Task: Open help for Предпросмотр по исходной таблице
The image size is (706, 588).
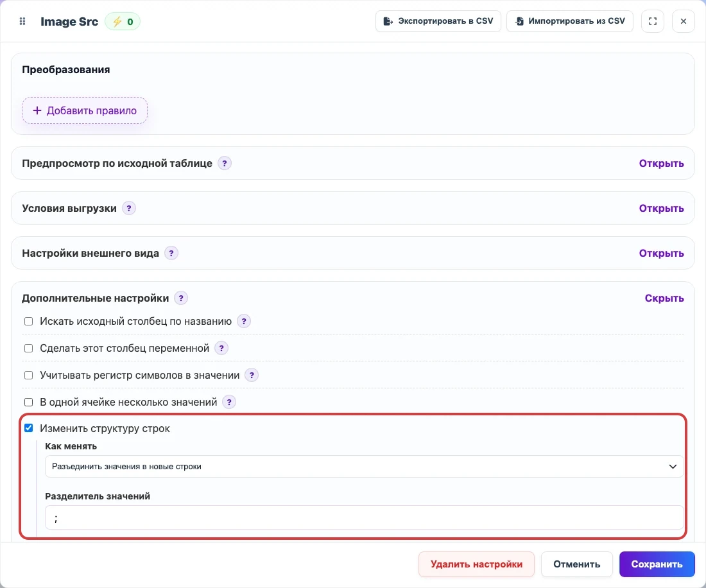Action: (x=224, y=163)
